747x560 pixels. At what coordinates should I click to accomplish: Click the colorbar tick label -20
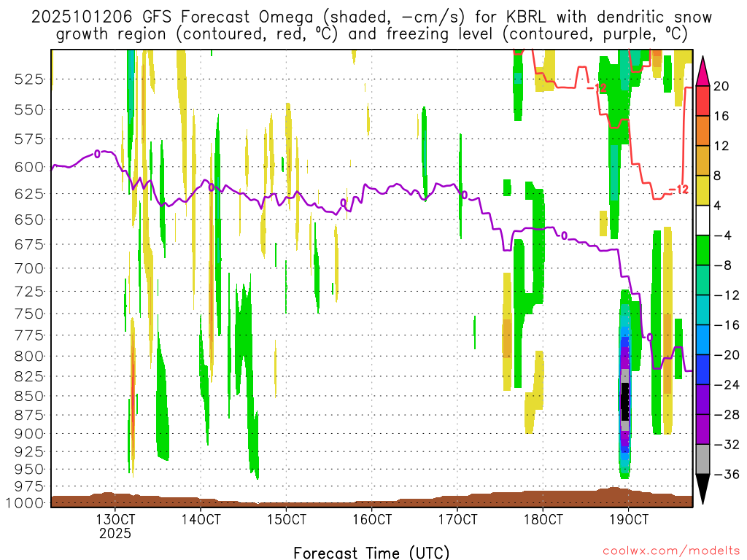point(726,355)
